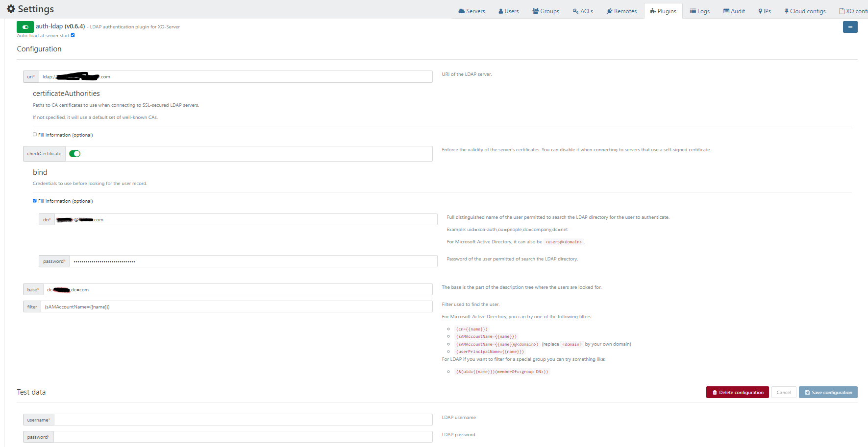Open the Users tab

[509, 11]
